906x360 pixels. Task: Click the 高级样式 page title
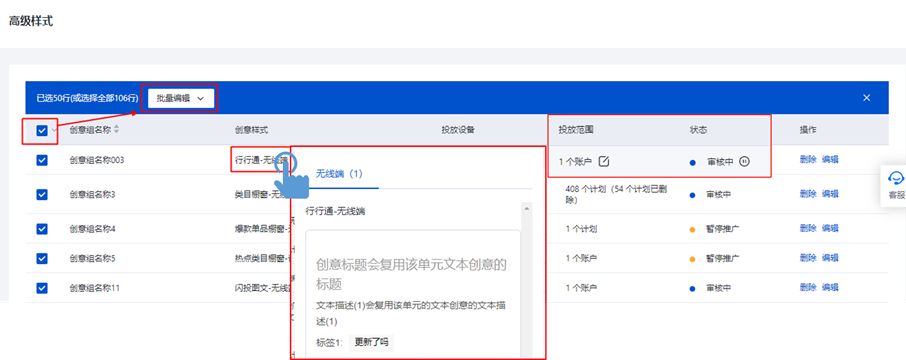tap(31, 21)
